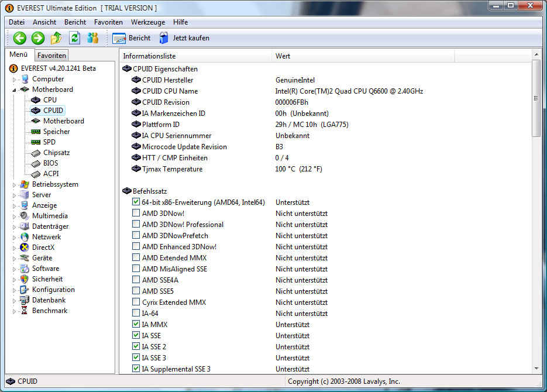This screenshot has width=547, height=392.
Task: Click the users group toolbar icon
Action: (x=93, y=38)
